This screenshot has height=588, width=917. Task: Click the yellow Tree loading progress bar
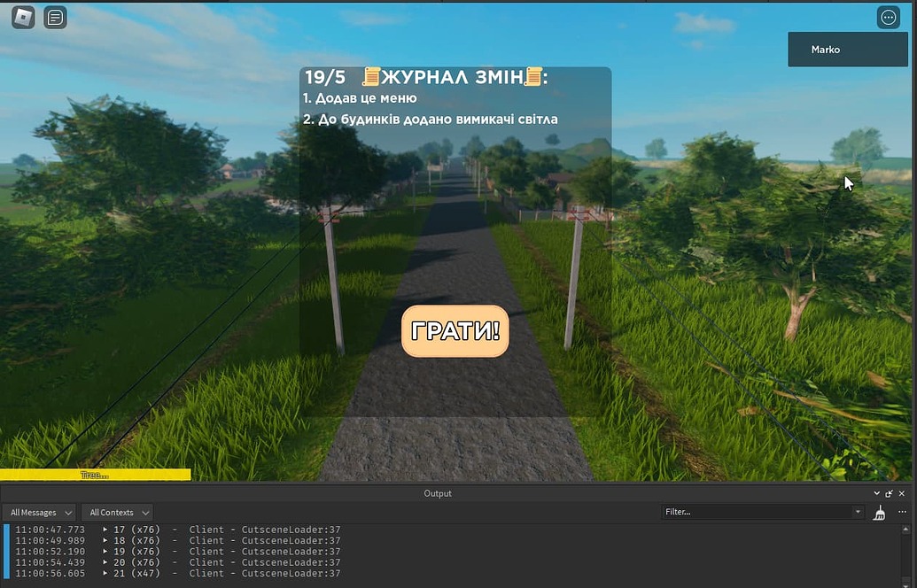tap(95, 474)
